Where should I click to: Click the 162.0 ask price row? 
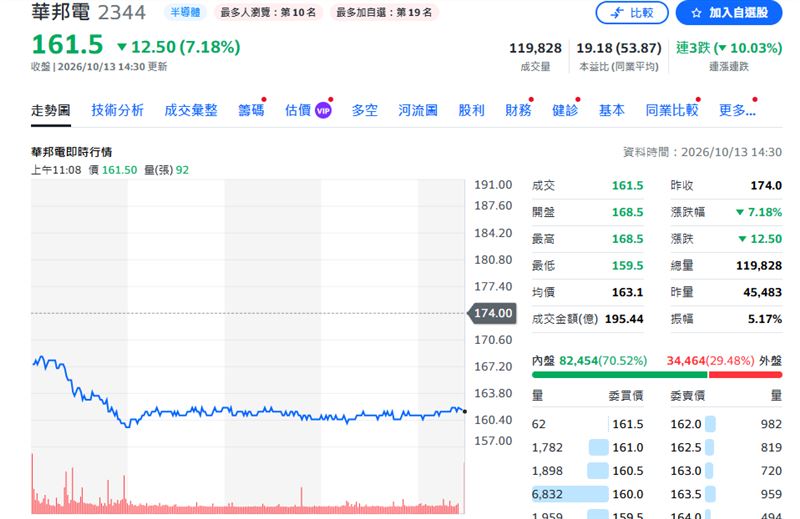(x=726, y=424)
